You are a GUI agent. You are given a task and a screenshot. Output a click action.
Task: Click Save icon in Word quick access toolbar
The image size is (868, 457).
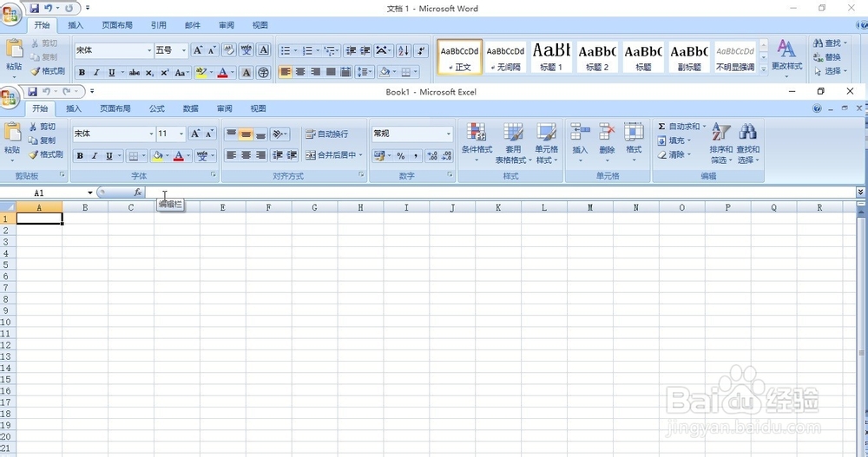pyautogui.click(x=35, y=9)
